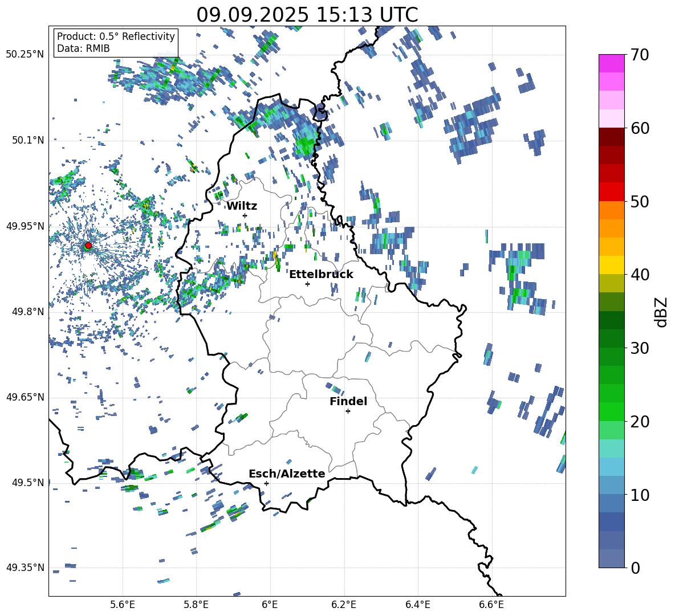Click the 6.6°E longitude label
The image size is (675, 616).
pos(491,605)
